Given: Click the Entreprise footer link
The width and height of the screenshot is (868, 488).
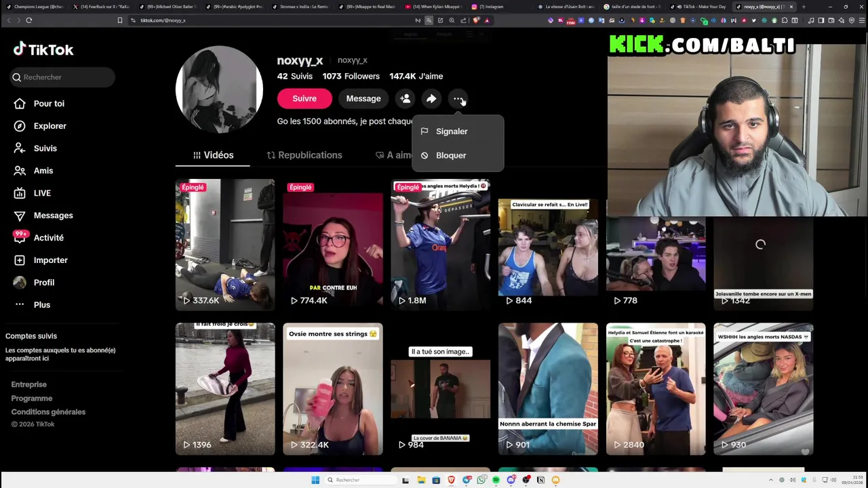Looking at the screenshot, I should click(28, 385).
